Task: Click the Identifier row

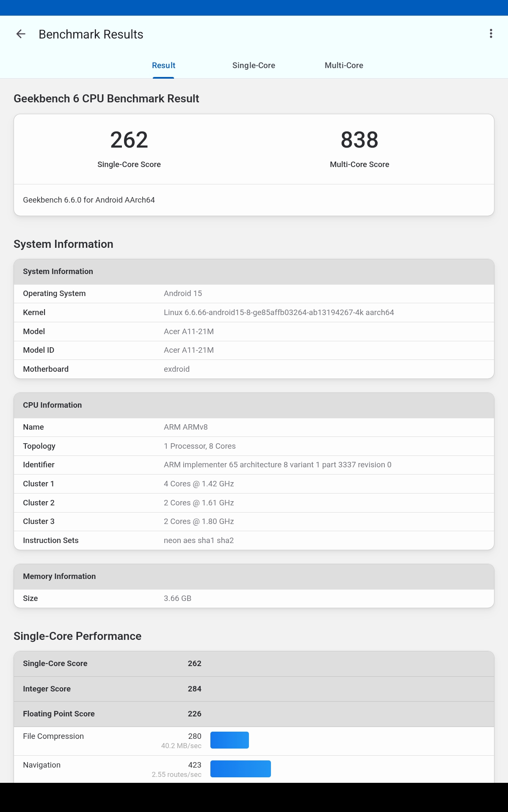Action: [x=254, y=465]
